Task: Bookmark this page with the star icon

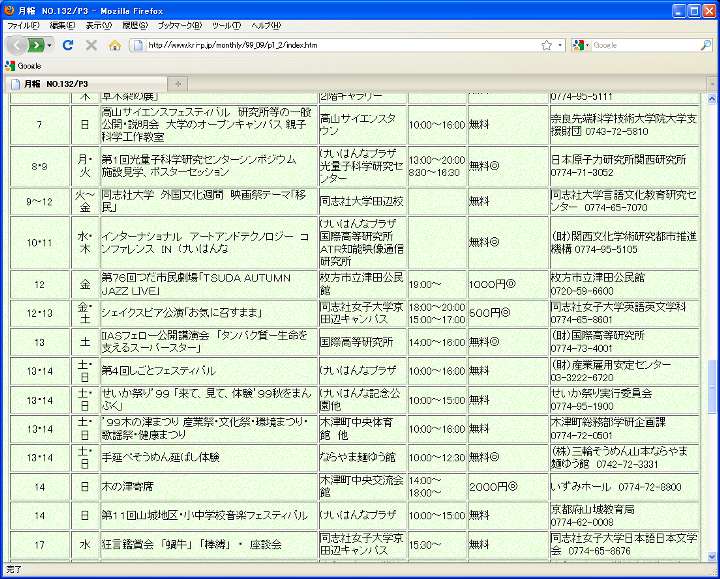Action: 546,45
